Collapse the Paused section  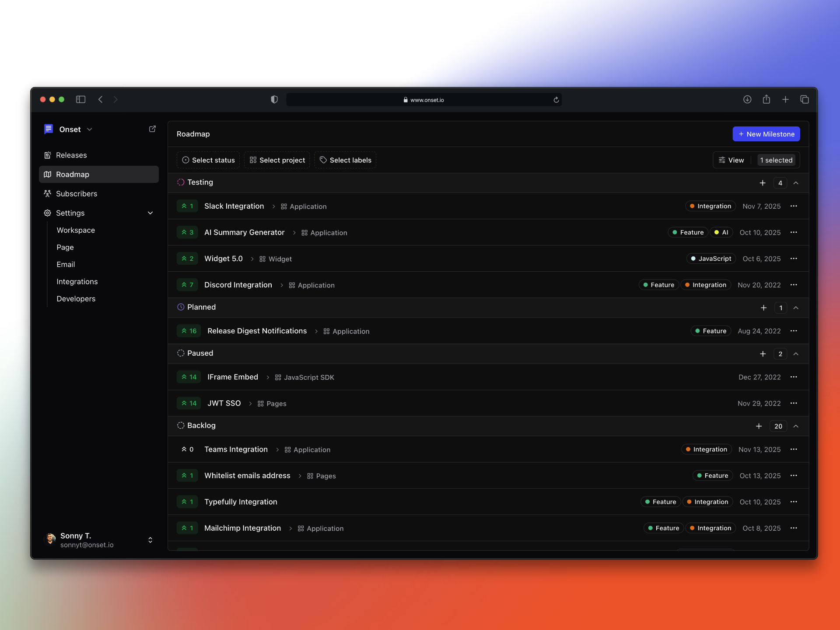coord(796,353)
